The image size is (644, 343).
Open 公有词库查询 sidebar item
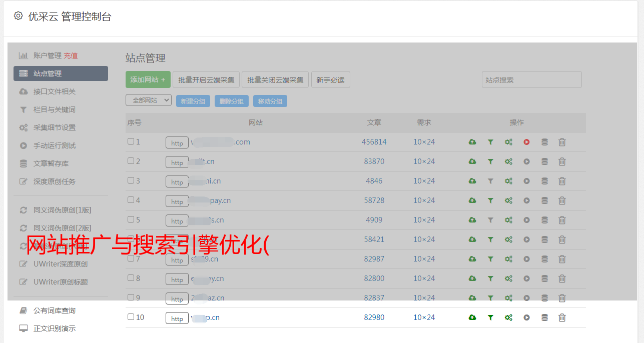(54, 310)
